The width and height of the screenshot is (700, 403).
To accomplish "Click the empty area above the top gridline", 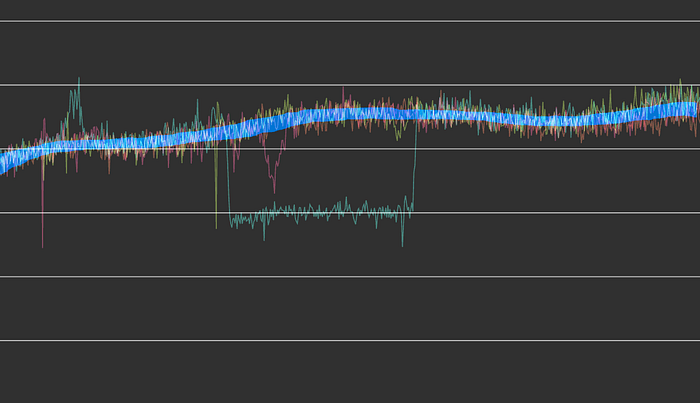I will 350,9.
